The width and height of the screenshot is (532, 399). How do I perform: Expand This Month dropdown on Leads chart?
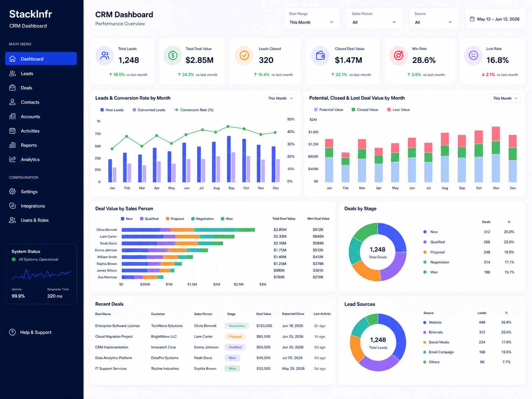281,98
